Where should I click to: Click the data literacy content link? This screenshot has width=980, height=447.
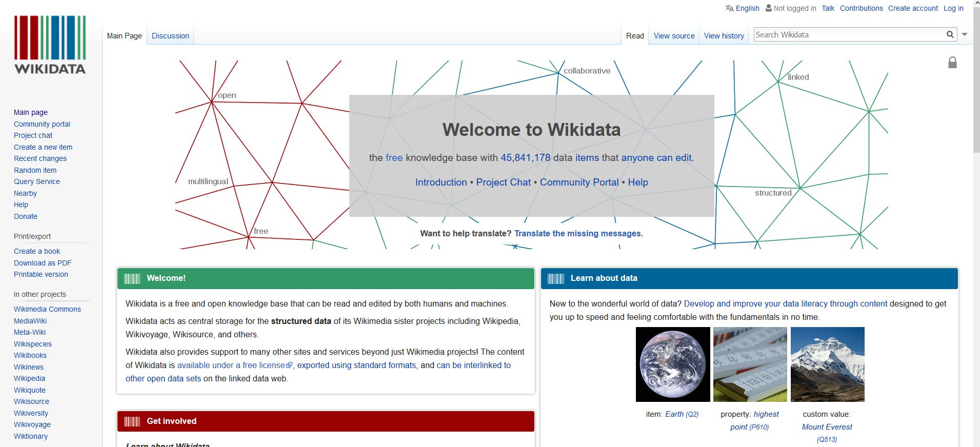(786, 303)
